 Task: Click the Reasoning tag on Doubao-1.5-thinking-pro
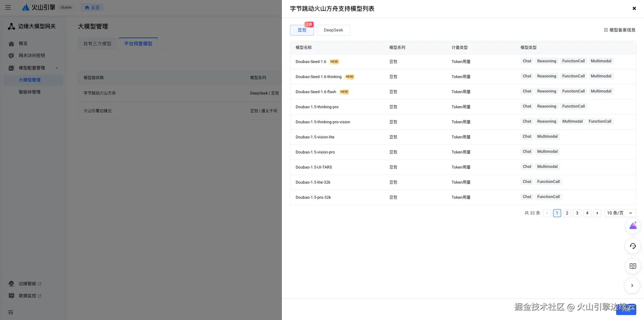[547, 106]
